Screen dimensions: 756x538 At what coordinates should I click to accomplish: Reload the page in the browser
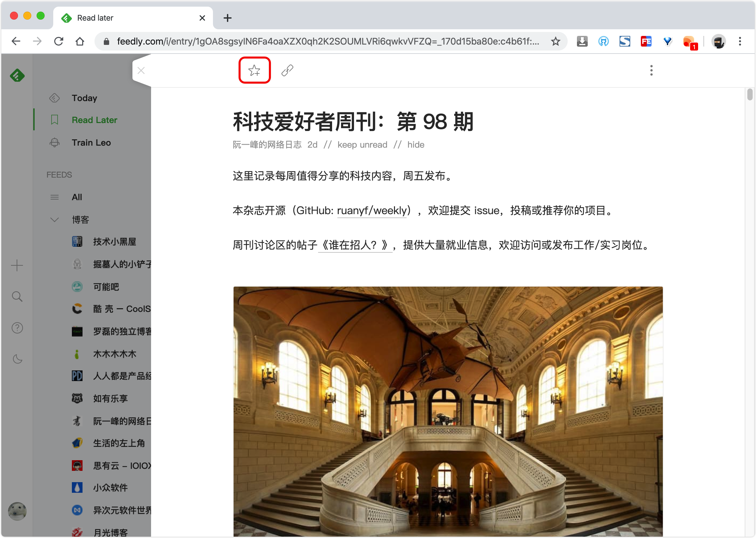pyautogui.click(x=59, y=41)
